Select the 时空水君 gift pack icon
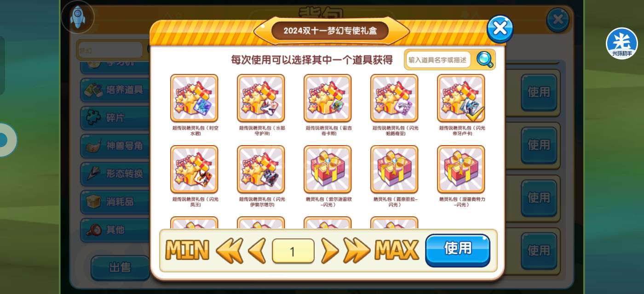 (194, 98)
